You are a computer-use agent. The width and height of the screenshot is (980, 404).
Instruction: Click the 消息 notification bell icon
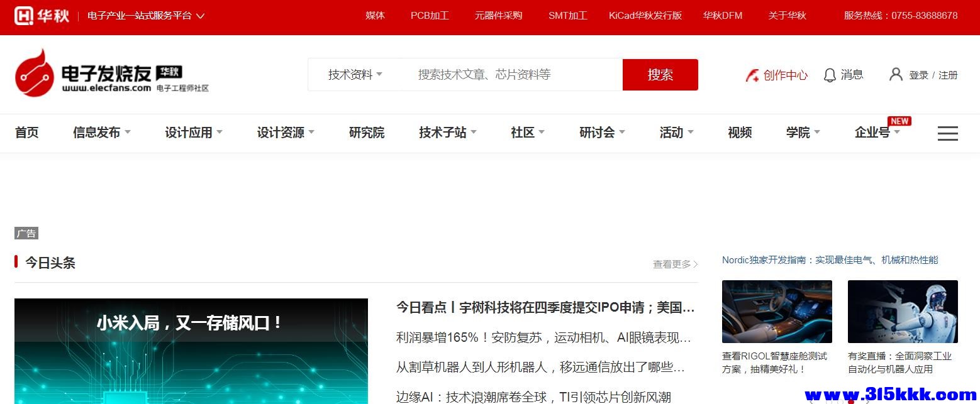(830, 74)
